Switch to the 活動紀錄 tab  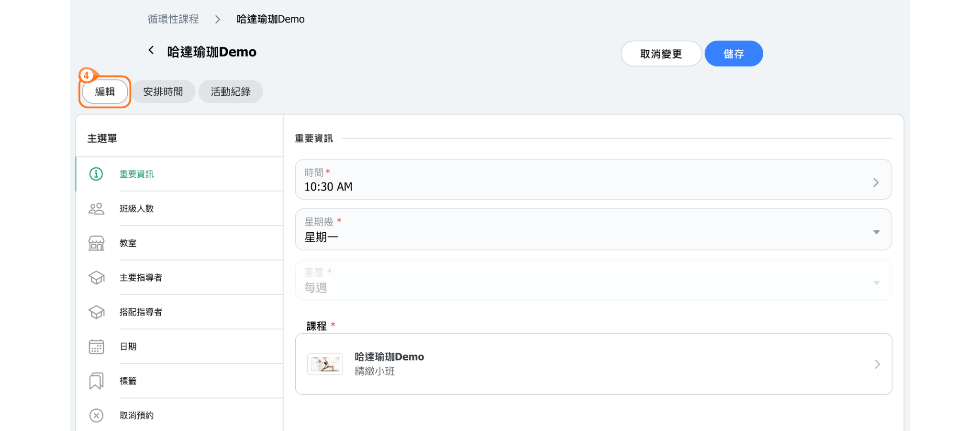pos(231,91)
